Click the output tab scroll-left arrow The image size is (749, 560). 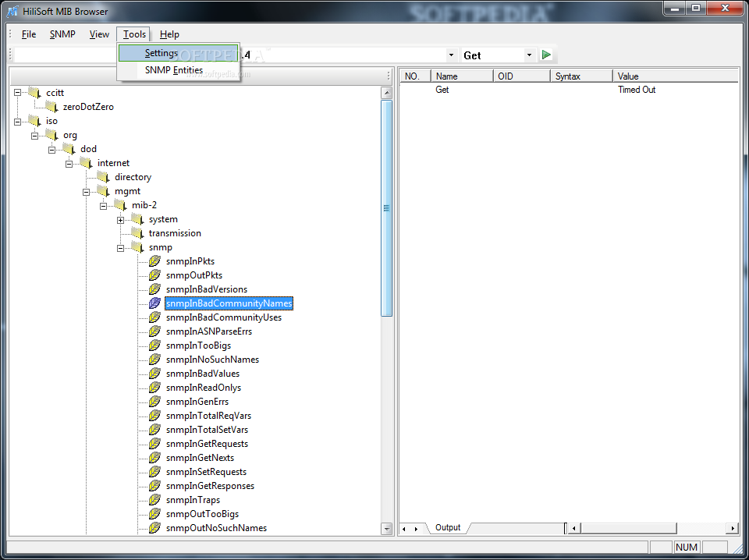point(404,529)
